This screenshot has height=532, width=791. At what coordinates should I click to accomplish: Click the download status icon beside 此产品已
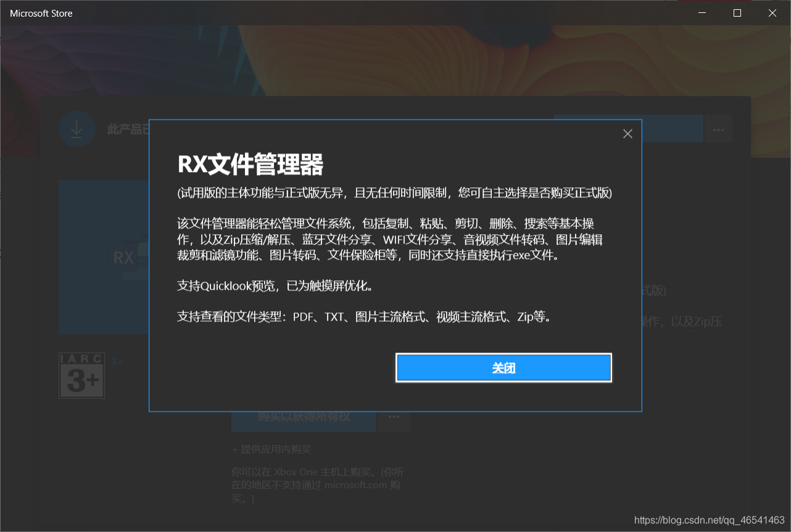pyautogui.click(x=77, y=128)
